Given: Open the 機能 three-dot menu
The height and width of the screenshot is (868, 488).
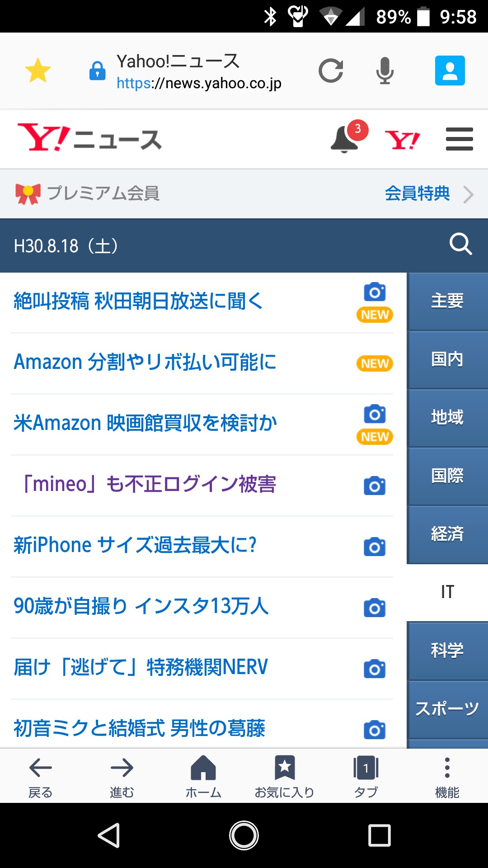Looking at the screenshot, I should pos(447,776).
